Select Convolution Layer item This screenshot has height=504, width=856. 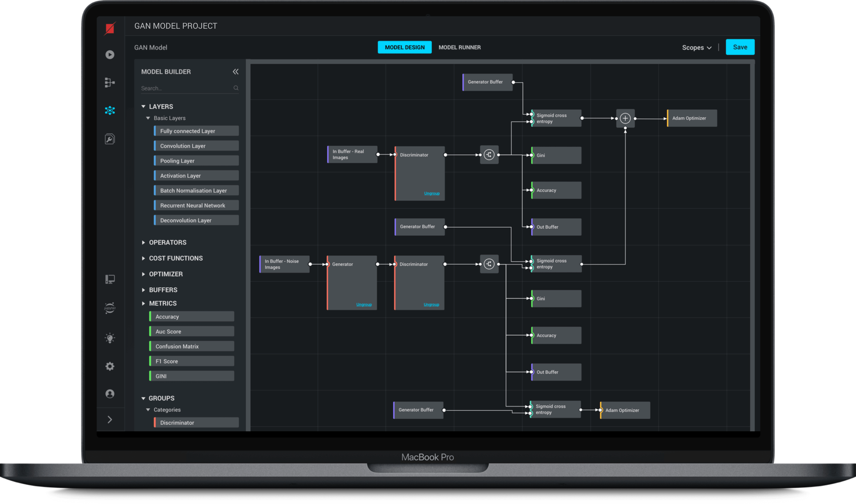pos(196,146)
